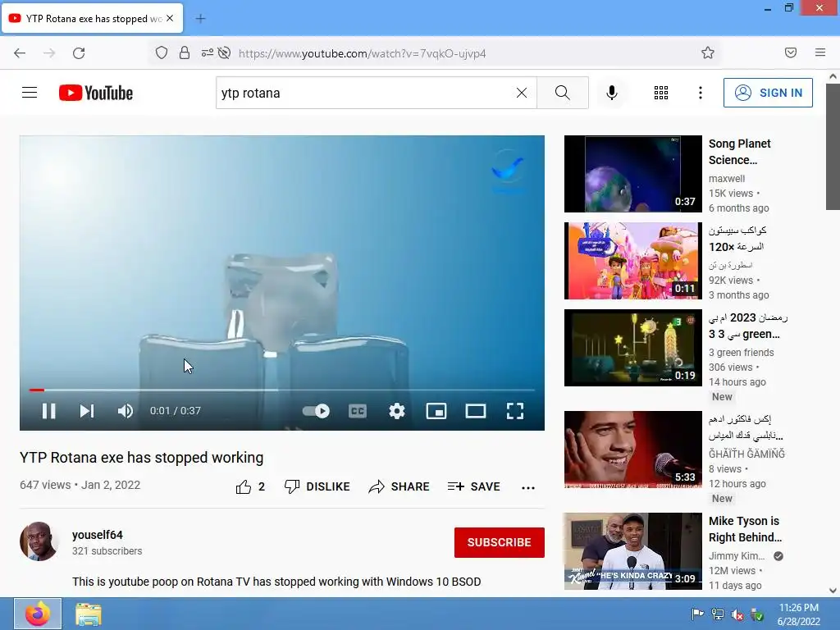Clear the search box with the X
840x630 pixels.
tap(521, 93)
